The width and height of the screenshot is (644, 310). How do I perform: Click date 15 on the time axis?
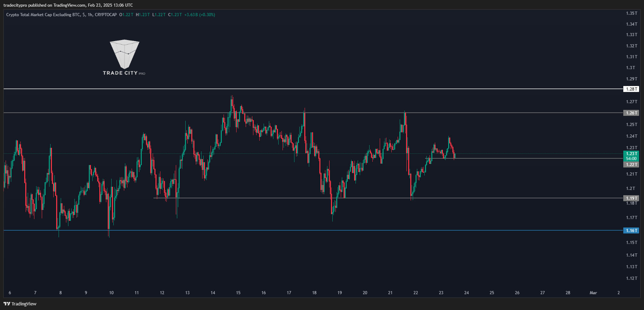point(238,293)
